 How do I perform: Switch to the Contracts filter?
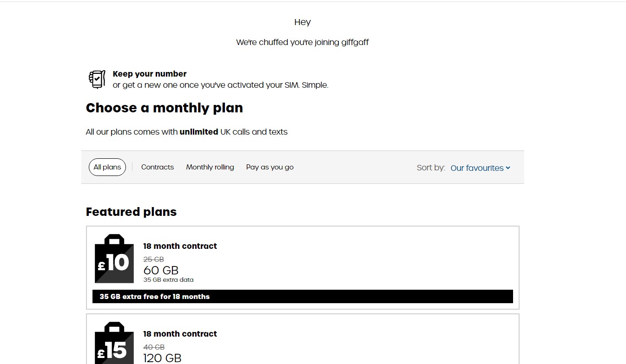[x=158, y=167]
